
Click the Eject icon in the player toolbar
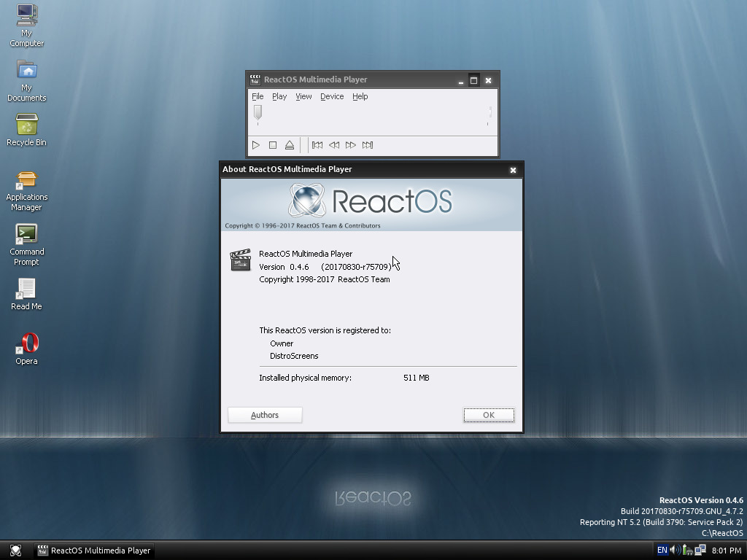(x=289, y=145)
